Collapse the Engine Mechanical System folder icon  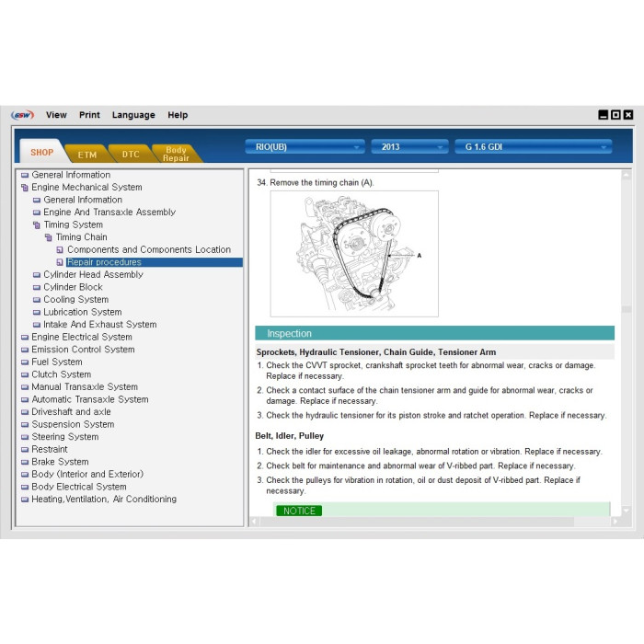pos(25,188)
